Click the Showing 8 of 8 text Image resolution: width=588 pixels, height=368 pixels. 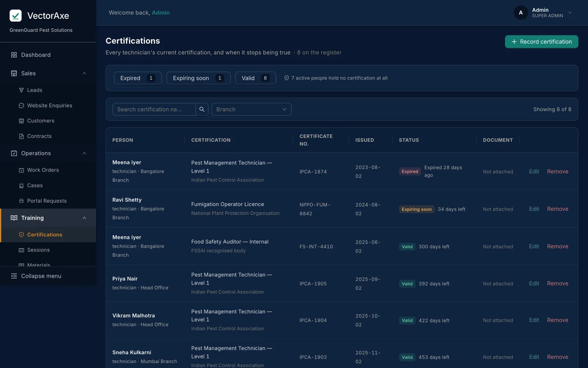point(552,109)
